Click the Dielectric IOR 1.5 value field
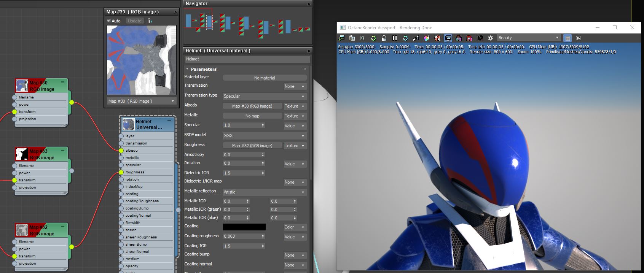This screenshot has width=644, height=273. tap(242, 173)
